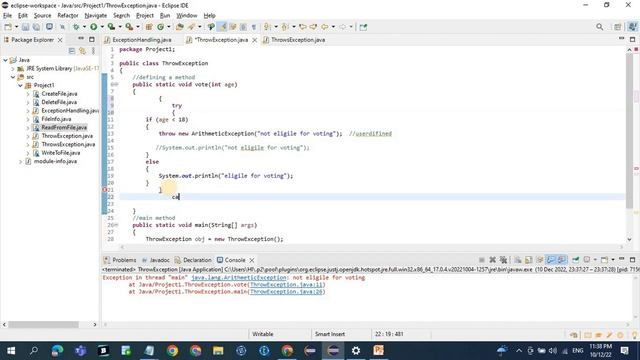The image size is (640, 360).
Task: Click the Clear Console icon
Action: point(518,260)
